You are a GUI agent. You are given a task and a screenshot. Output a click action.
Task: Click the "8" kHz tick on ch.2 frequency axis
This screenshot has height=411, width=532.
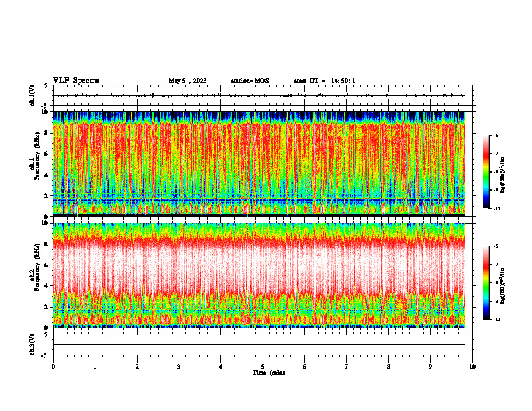point(47,244)
